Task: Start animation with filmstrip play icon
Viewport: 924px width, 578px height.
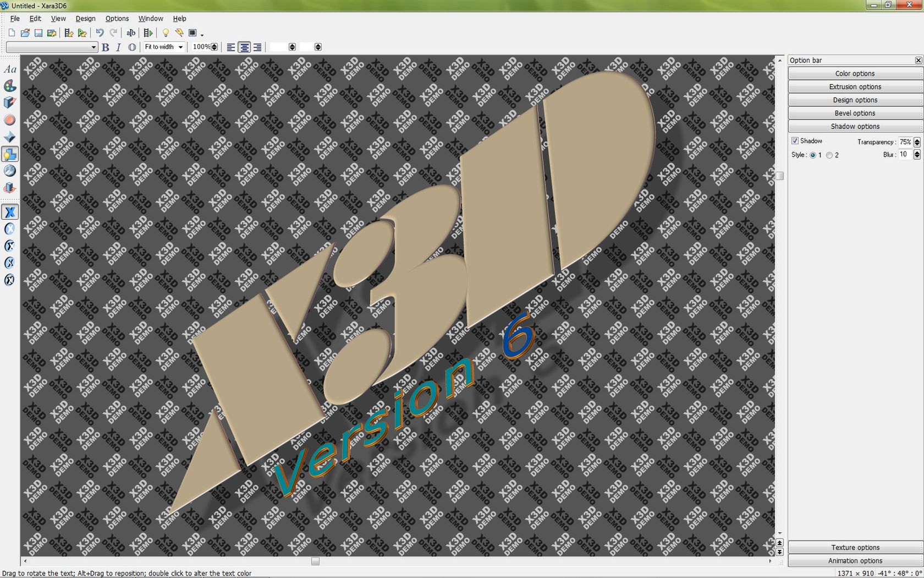Action: pyautogui.click(x=148, y=33)
